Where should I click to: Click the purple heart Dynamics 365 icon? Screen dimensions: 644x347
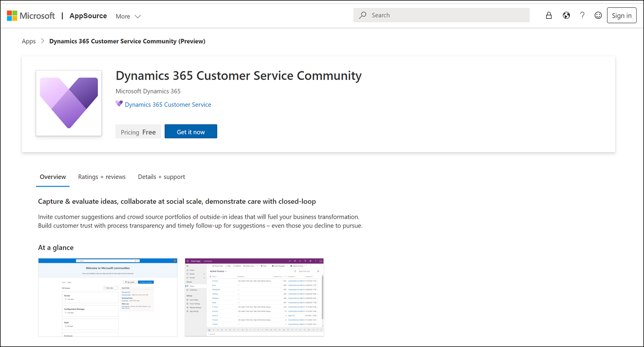pos(118,104)
